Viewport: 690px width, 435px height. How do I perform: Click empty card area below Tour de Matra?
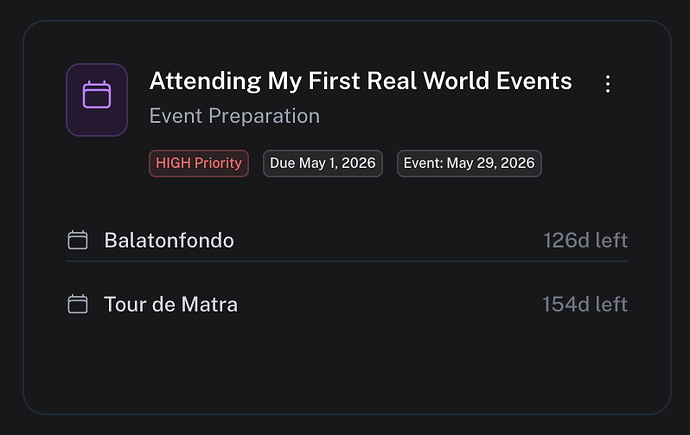347,367
